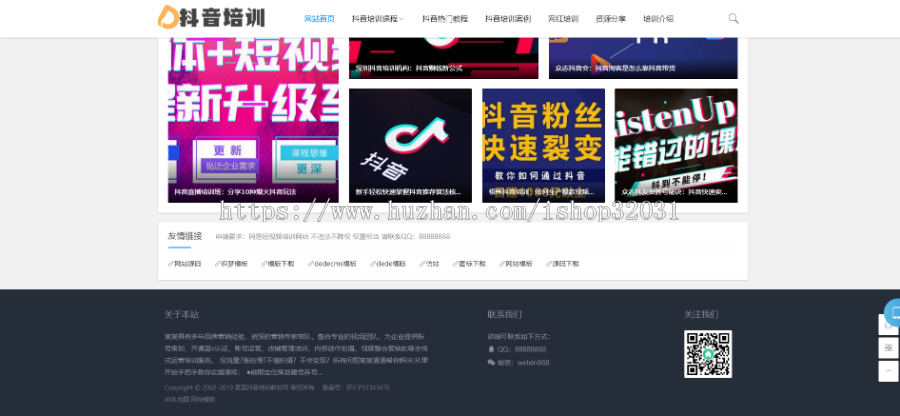This screenshot has height=416, width=900.
Task: Select 资源分享 in the navigation bar
Action: 611,19
